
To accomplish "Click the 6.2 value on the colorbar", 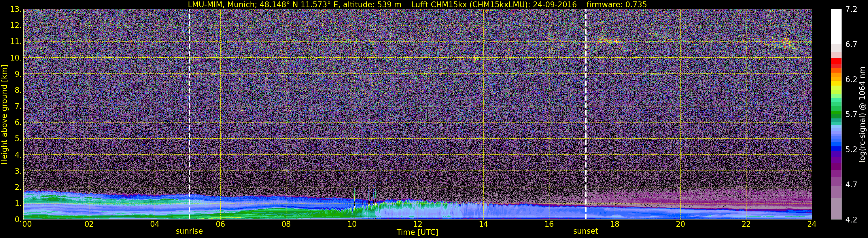I will point(851,80).
